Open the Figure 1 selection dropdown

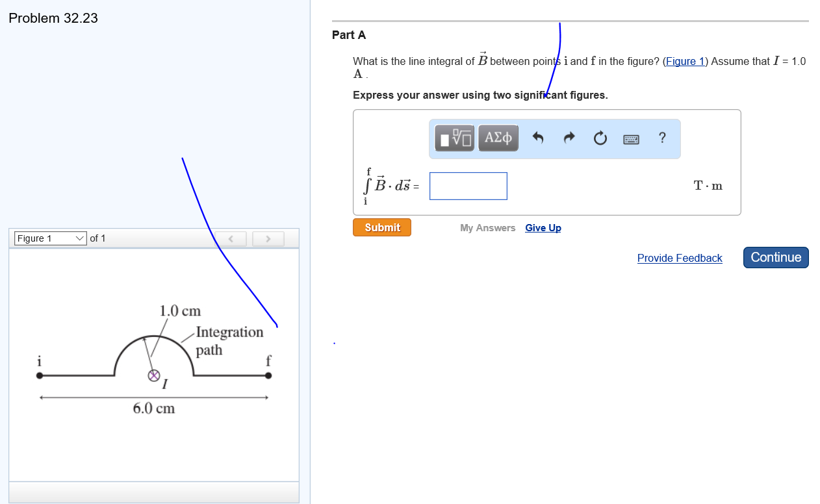[49, 238]
